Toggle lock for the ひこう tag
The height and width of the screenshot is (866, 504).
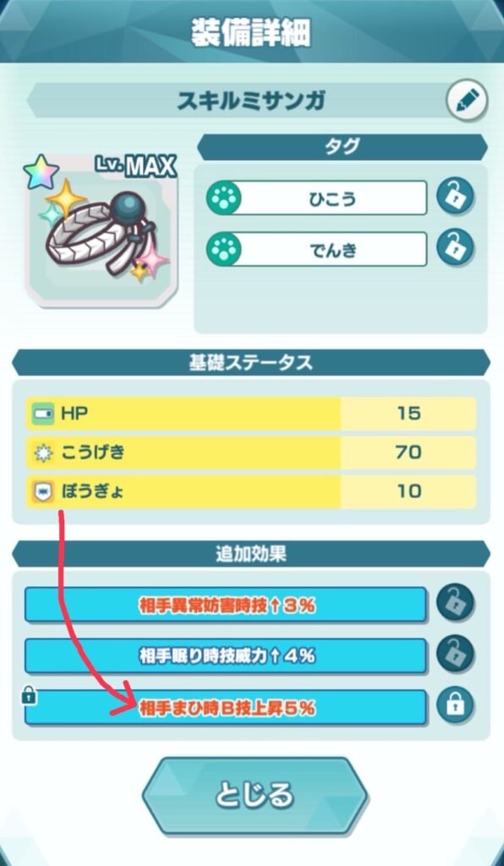click(455, 196)
